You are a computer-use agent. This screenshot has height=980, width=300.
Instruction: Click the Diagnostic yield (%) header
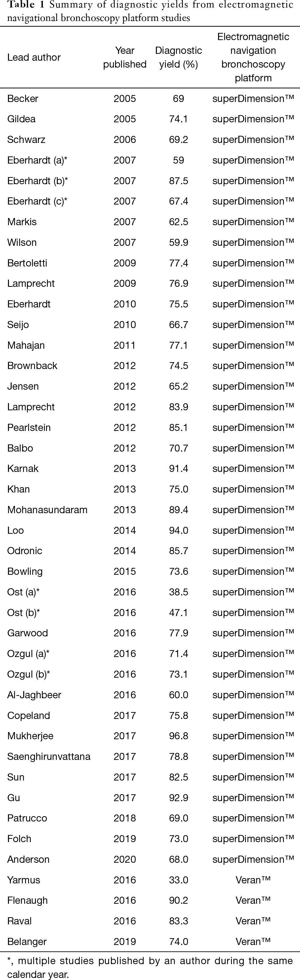178,57
